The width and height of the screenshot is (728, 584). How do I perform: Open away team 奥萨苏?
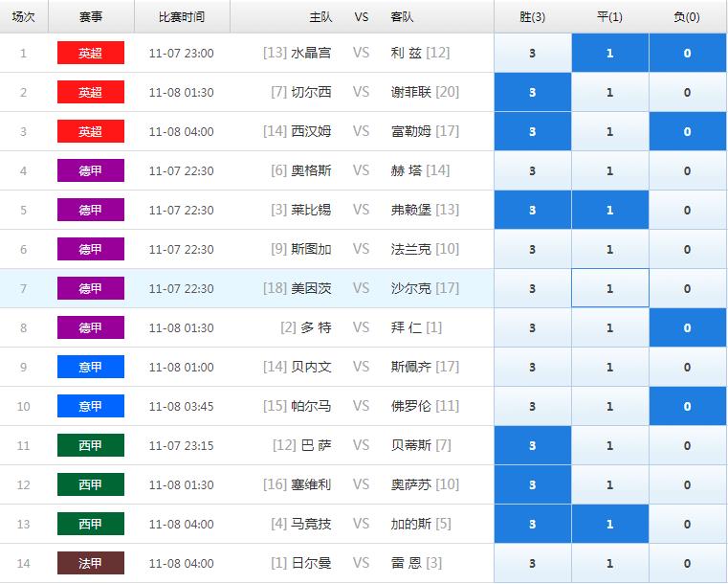point(411,484)
